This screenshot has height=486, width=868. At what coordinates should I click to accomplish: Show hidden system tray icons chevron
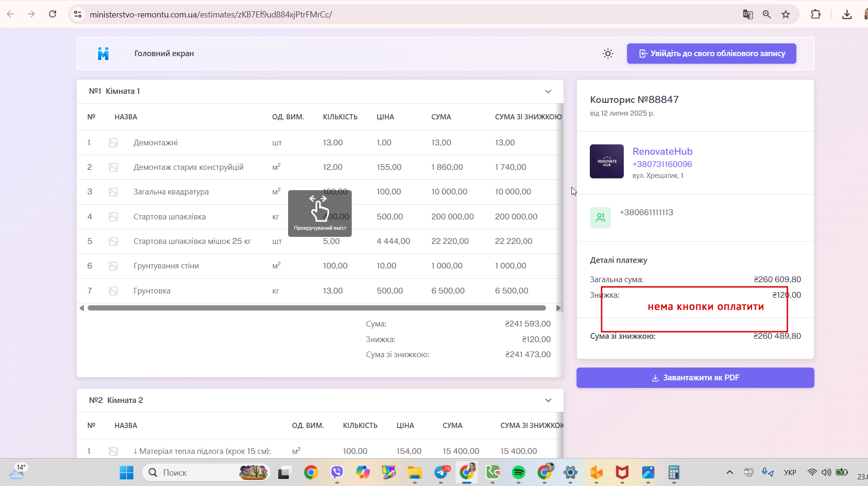click(x=730, y=472)
